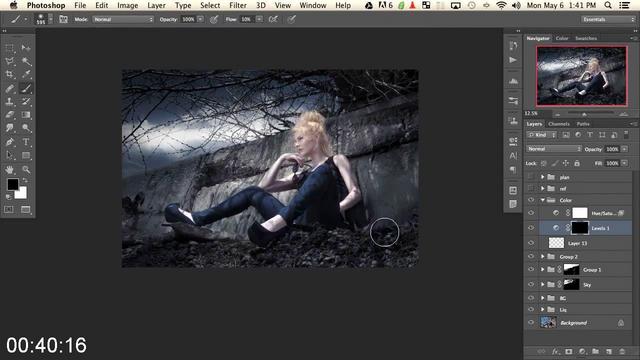The height and width of the screenshot is (360, 640).
Task: Hide the Sky group
Action: click(531, 284)
